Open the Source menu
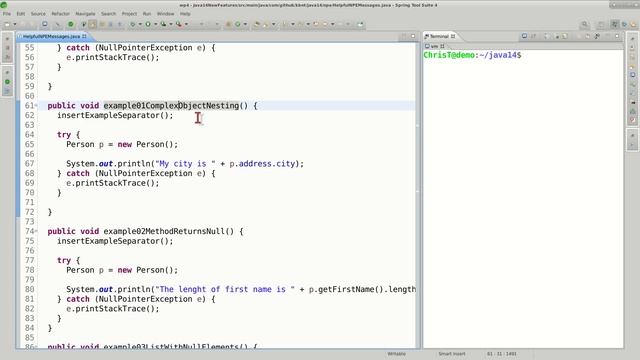Viewport: 640px width, 360px height. (38, 14)
